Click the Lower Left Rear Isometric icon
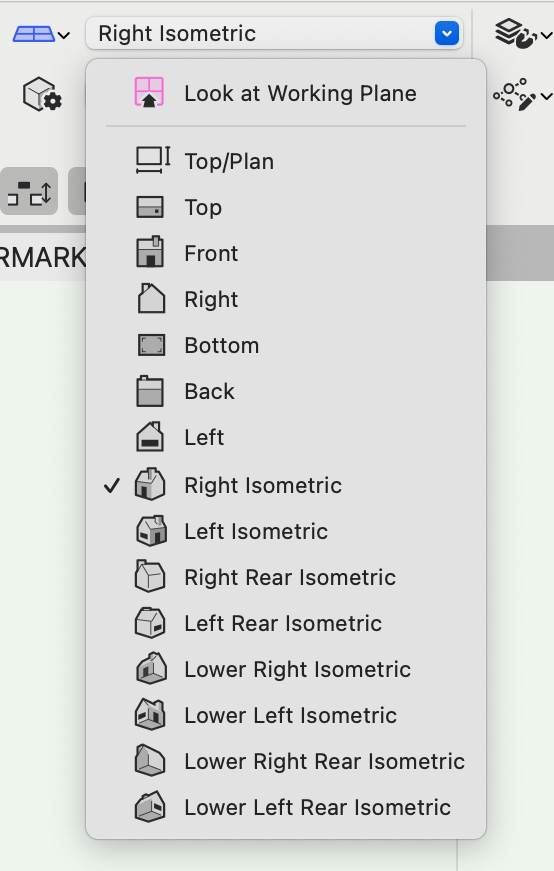554x871 pixels. [x=151, y=807]
